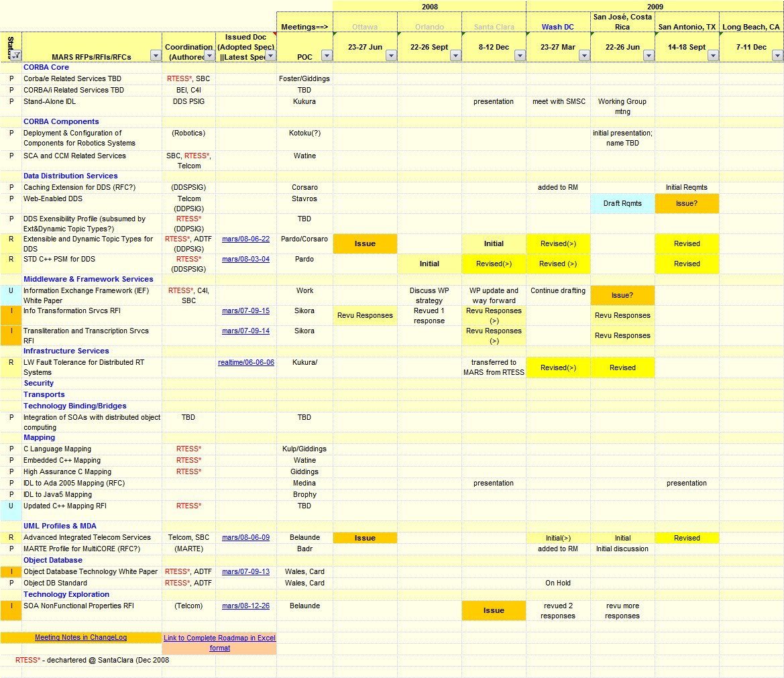Viewport: 784px width, 678px height.
Task: Open the mars/07-09-13 document link
Action: [245, 571]
